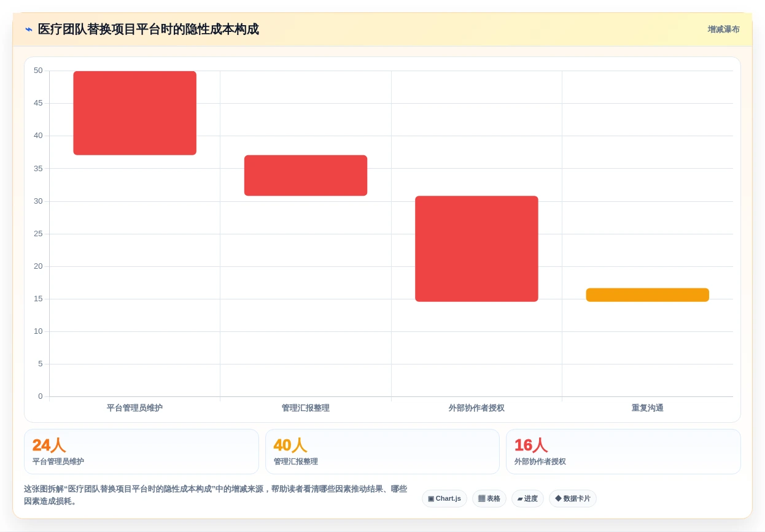Viewport: 765px width, 532px height.
Task: Open the 24人 平台管理员维护 data card
Action: (141, 452)
